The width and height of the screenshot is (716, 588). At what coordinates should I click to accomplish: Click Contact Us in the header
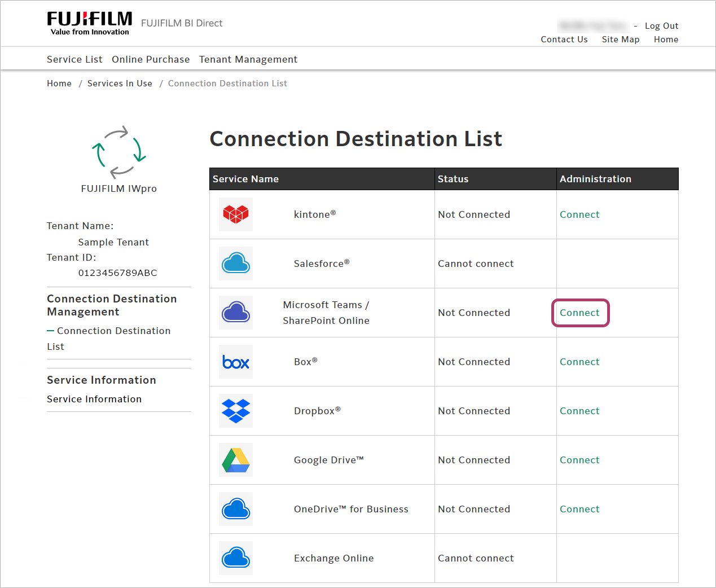(x=564, y=40)
